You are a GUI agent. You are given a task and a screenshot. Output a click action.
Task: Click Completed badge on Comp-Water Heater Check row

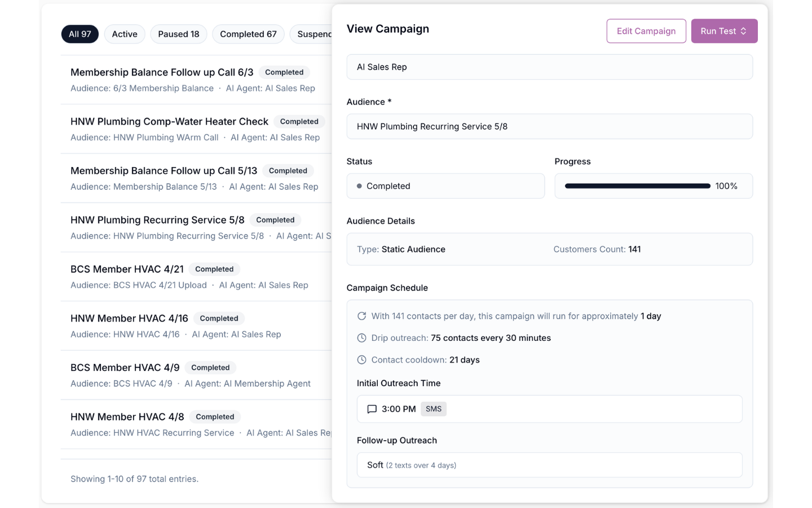(299, 121)
